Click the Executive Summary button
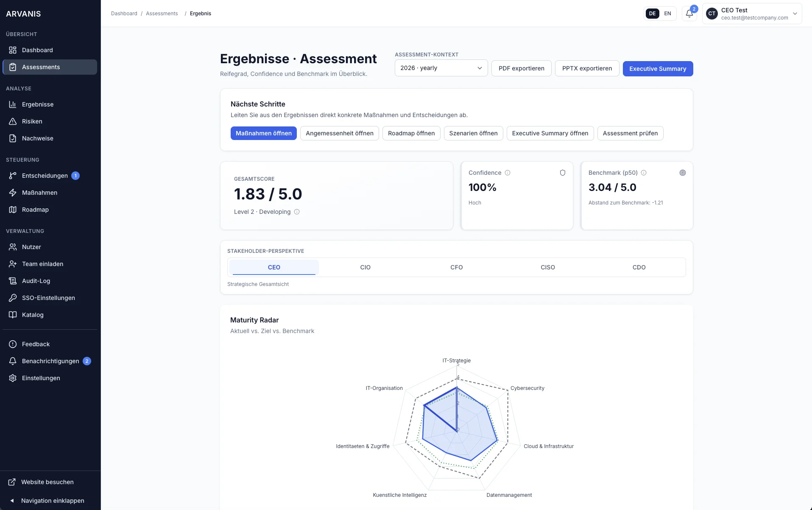Image resolution: width=812 pixels, height=510 pixels. (657, 69)
